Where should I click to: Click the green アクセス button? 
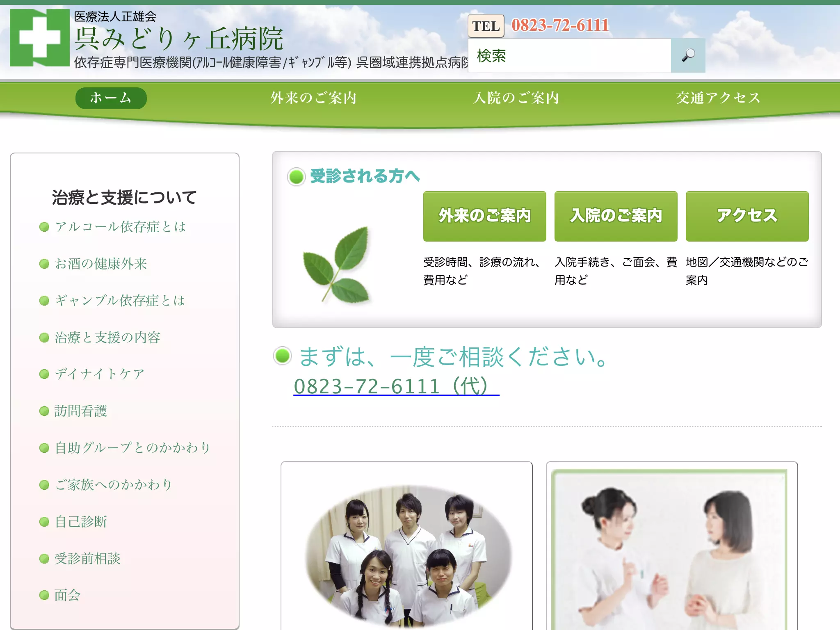(747, 216)
